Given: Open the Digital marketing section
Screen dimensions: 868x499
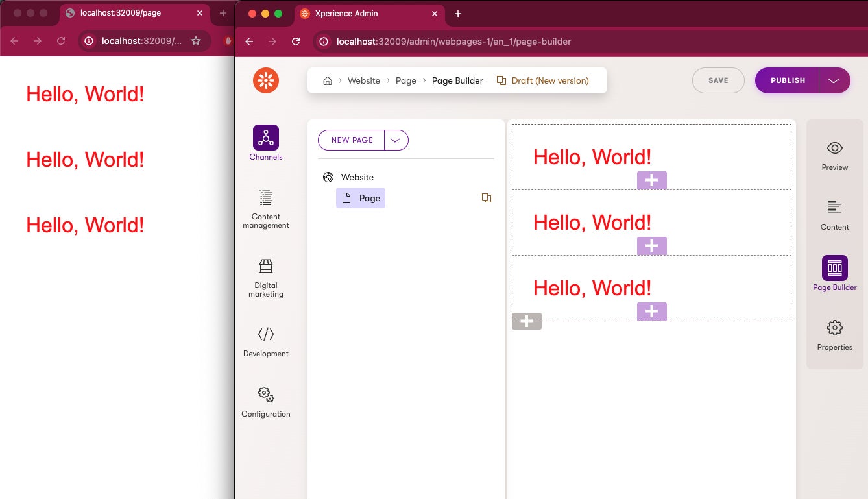Looking at the screenshot, I should click(265, 278).
